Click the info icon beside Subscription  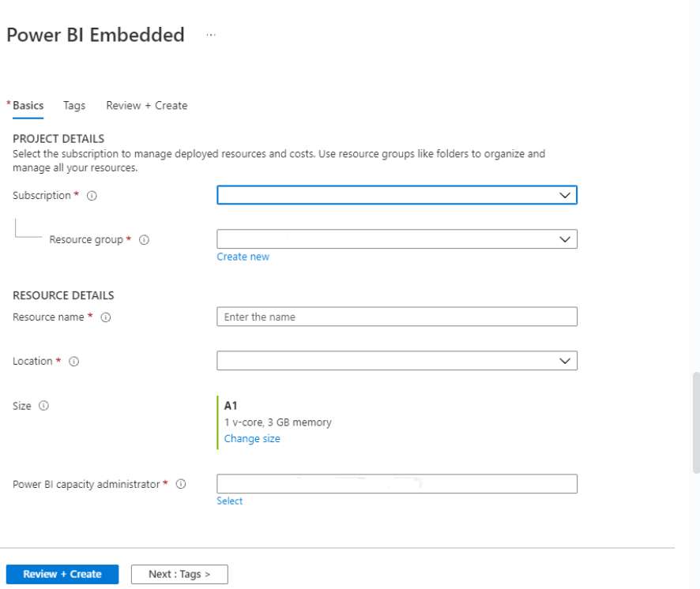92,195
